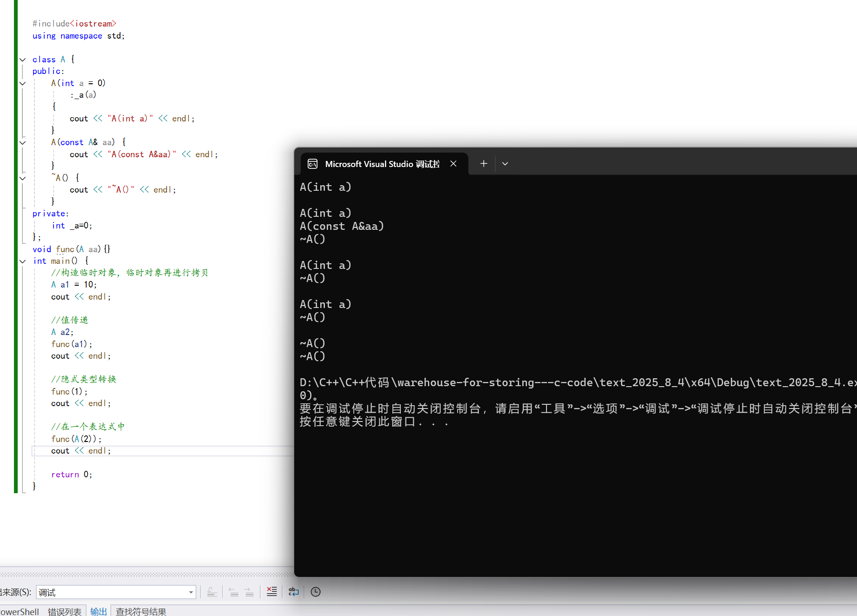
Task: Open the terminal new-tab dropdown chevron
Action: point(505,164)
